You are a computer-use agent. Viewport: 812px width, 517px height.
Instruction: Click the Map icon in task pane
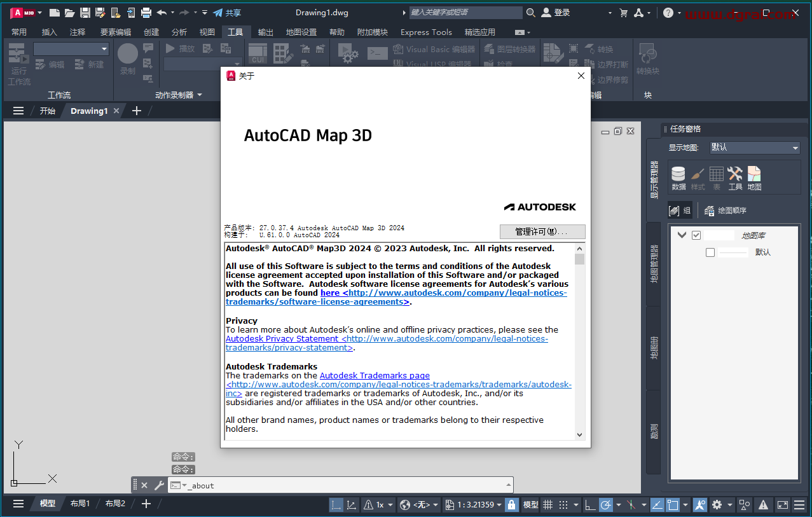754,179
